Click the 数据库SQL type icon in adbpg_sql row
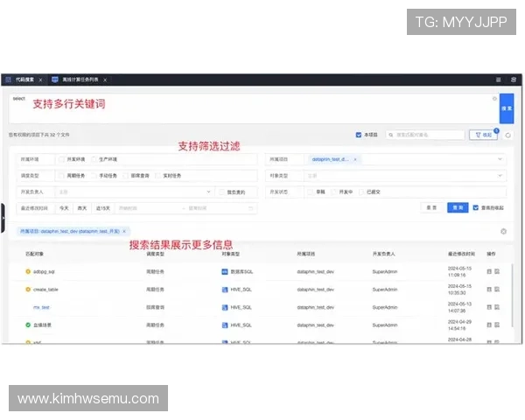525x420 pixels. (x=225, y=271)
